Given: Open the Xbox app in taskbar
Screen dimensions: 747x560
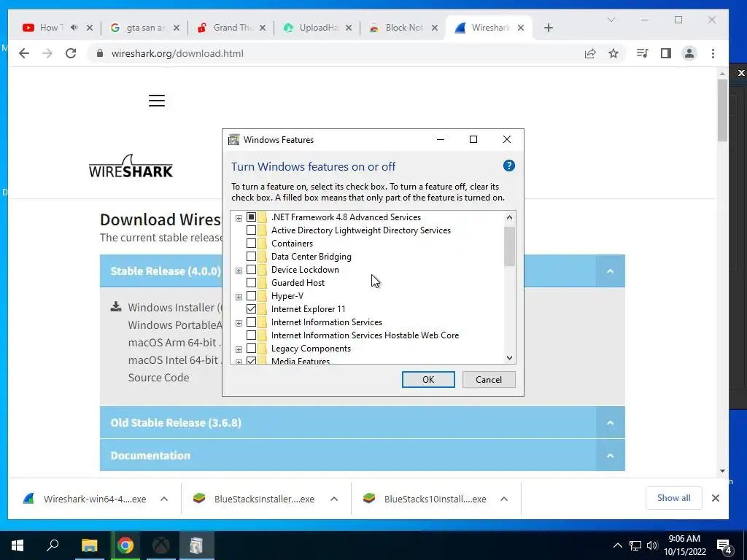Looking at the screenshot, I should pos(161,545).
